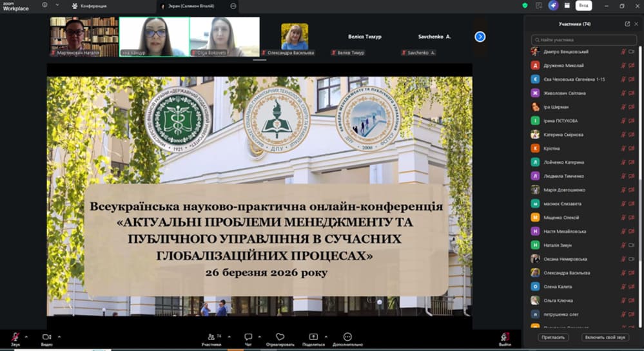Expand audio options arrow next to Звук
The height and width of the screenshot is (351, 644).
coord(26,337)
